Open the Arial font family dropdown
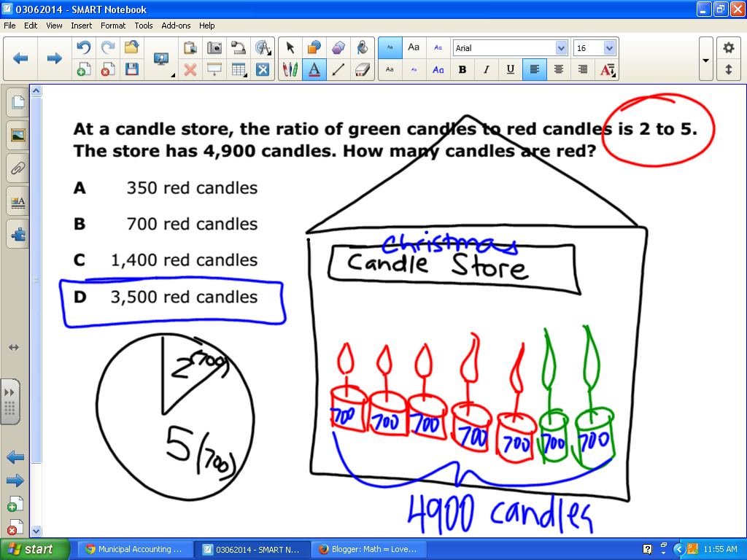The width and height of the screenshot is (747, 560). pyautogui.click(x=561, y=48)
